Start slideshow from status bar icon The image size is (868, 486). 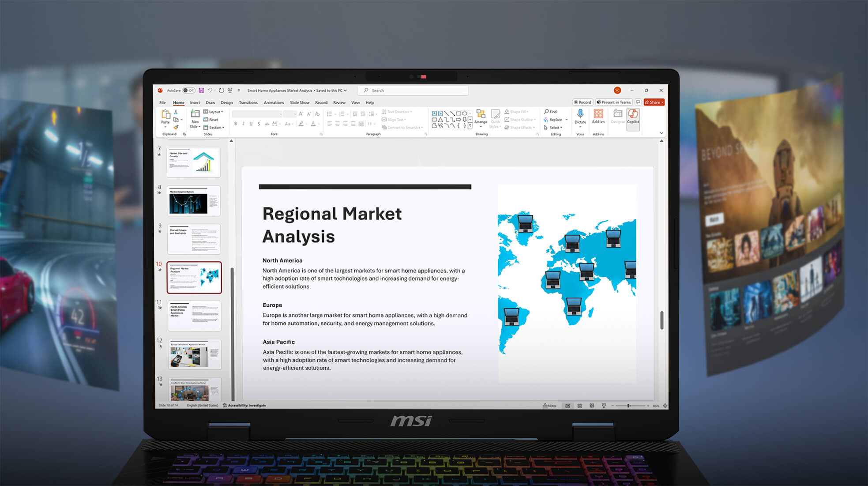click(x=604, y=406)
